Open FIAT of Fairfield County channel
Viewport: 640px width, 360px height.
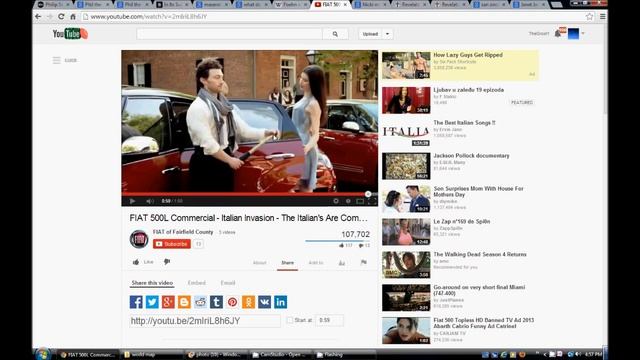[183, 232]
